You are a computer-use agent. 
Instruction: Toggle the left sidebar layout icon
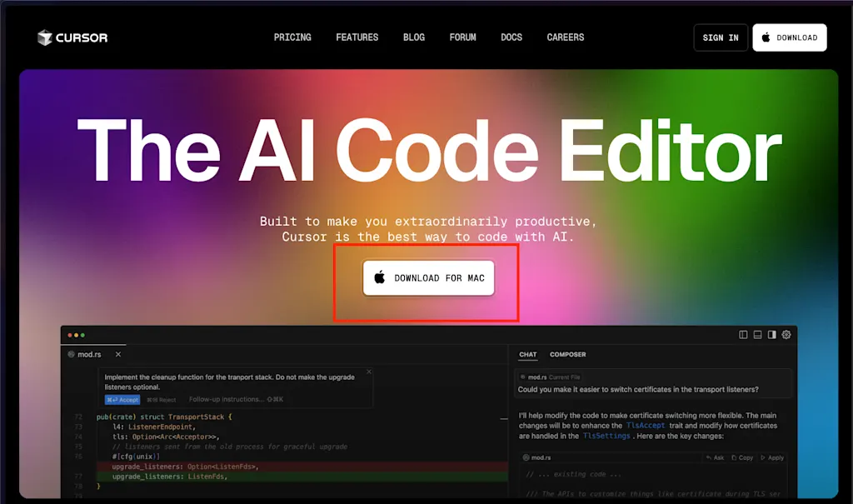point(743,335)
